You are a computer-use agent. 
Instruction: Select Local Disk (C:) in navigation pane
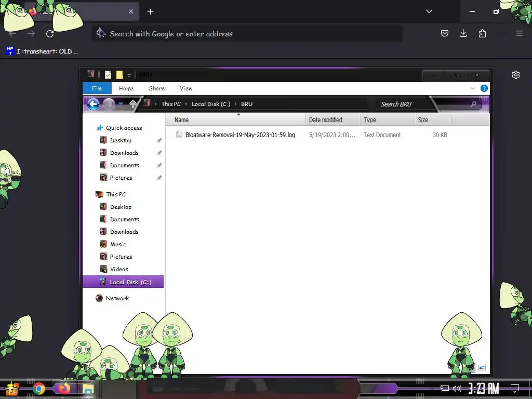click(123, 282)
